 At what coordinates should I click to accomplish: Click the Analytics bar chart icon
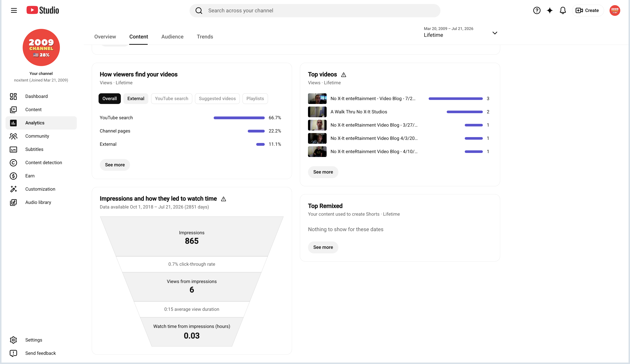click(13, 123)
